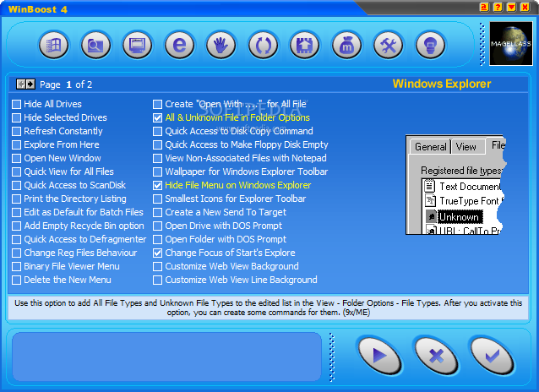The height and width of the screenshot is (392, 539).
Task: Click the 'Page 1 of 2' indicator text
Action: (66, 84)
